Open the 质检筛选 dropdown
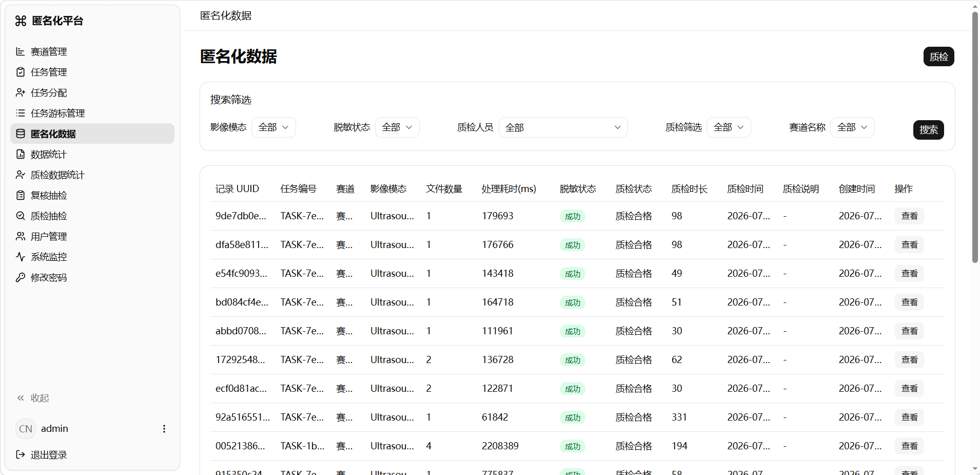This screenshot has height=475, width=980. (x=729, y=127)
